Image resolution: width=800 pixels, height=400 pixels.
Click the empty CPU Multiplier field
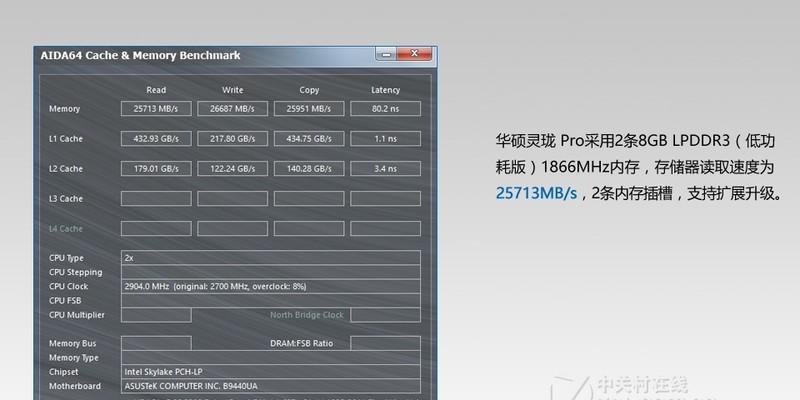point(156,315)
